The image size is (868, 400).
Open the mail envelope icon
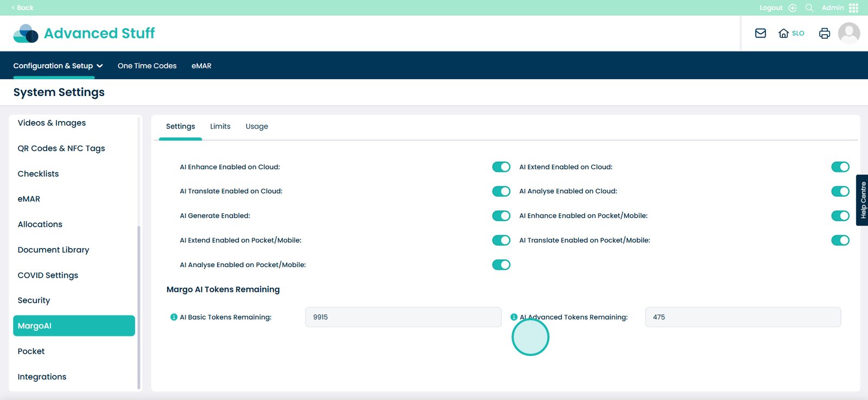tap(761, 33)
